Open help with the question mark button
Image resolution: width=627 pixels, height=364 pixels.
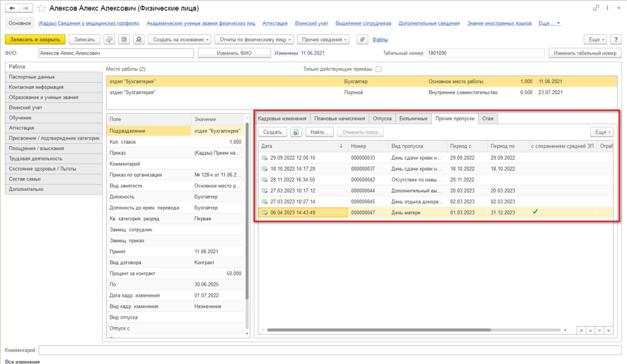[x=617, y=39]
